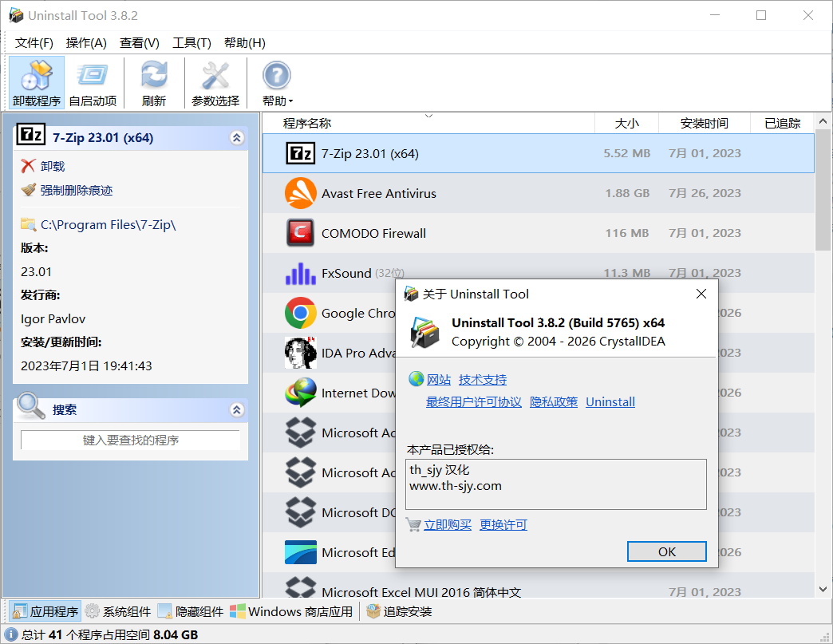This screenshot has width=833, height=644.
Task: Open the 查看(V) menu
Action: pos(139,43)
